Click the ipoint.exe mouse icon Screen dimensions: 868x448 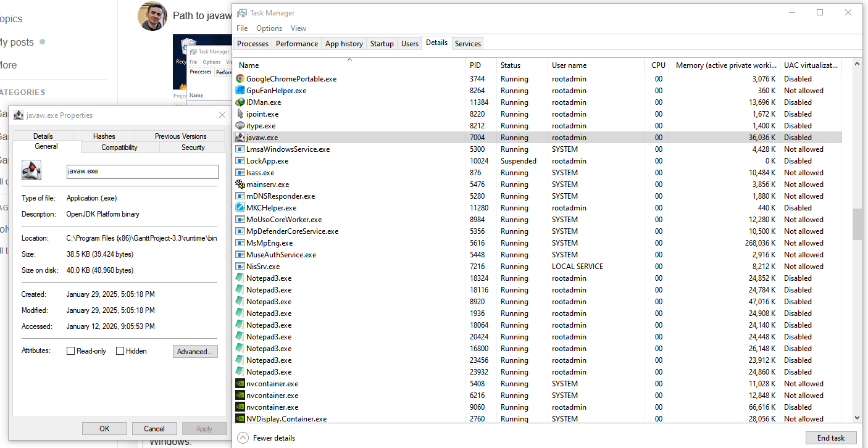click(241, 114)
